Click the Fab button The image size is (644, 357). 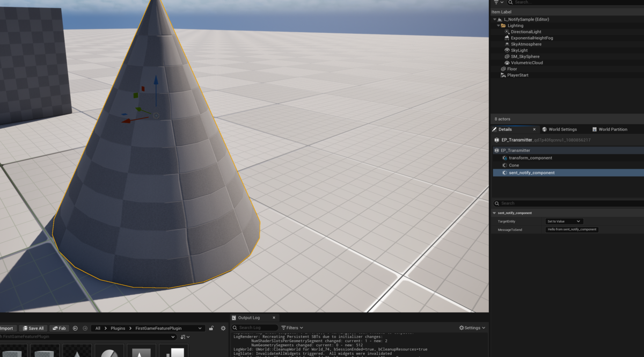[x=59, y=328]
